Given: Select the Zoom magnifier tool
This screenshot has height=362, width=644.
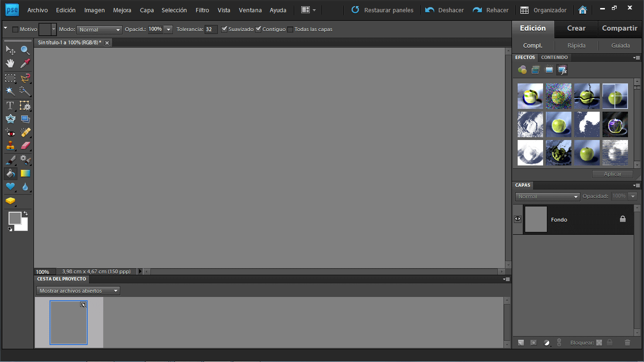Looking at the screenshot, I should (25, 50).
